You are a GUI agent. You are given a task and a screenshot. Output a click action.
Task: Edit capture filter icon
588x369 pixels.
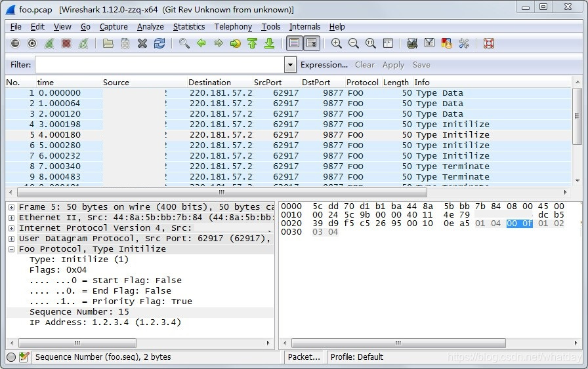pos(413,43)
